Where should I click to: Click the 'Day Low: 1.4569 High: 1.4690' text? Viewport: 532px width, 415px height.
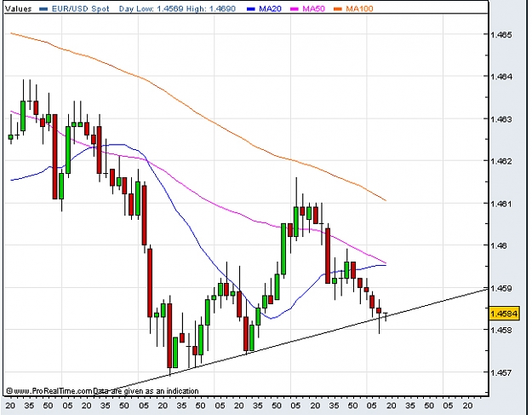tap(177, 9)
